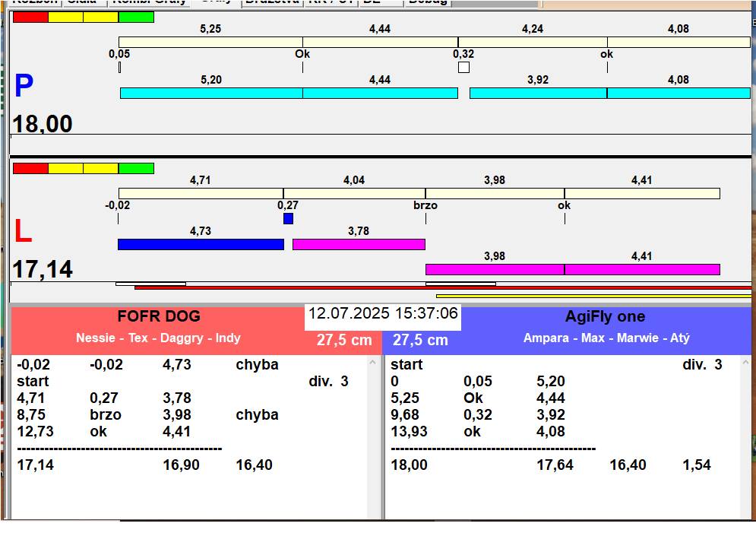756x533 pixels.
Task: Click 'chyba' in the first FOFR DOG row
Action: (x=257, y=364)
